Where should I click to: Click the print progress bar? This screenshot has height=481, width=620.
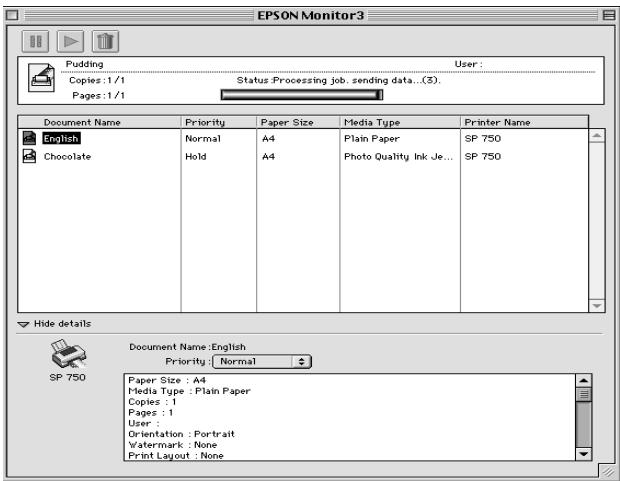point(302,95)
